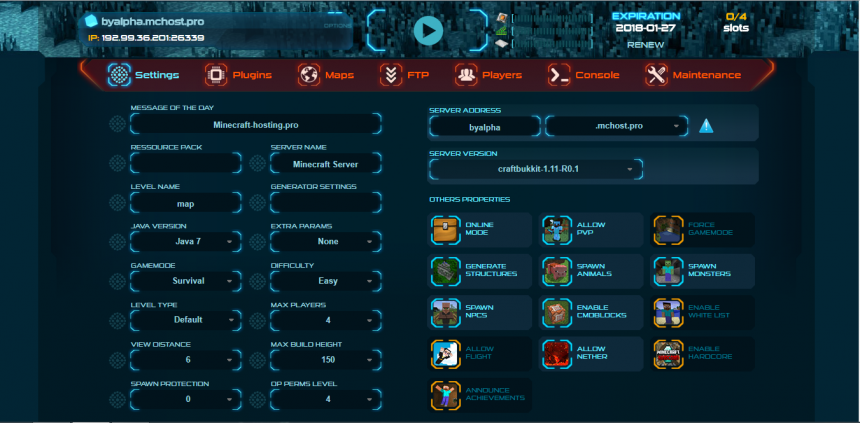This screenshot has width=860, height=423.
Task: Open the Level Type dropdown
Action: point(185,320)
